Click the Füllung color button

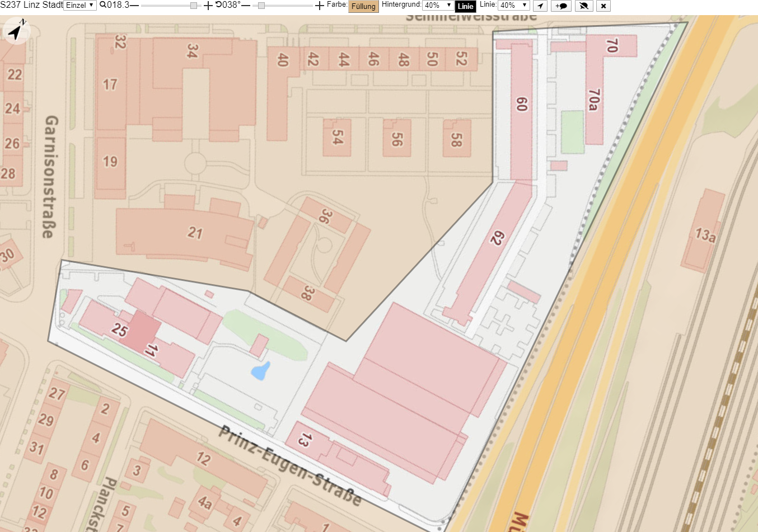click(363, 6)
